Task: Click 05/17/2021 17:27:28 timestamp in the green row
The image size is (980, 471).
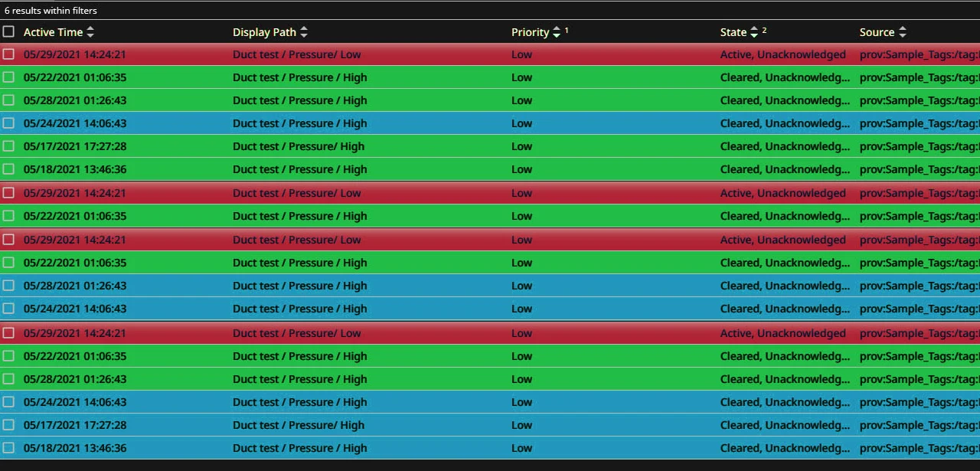Action: [x=75, y=146]
